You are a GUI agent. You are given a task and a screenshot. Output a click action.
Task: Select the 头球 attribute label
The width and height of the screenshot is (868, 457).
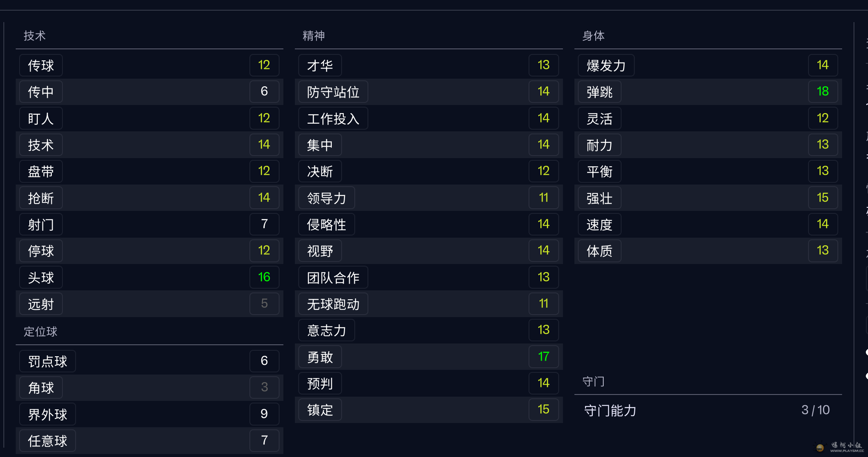point(41,278)
